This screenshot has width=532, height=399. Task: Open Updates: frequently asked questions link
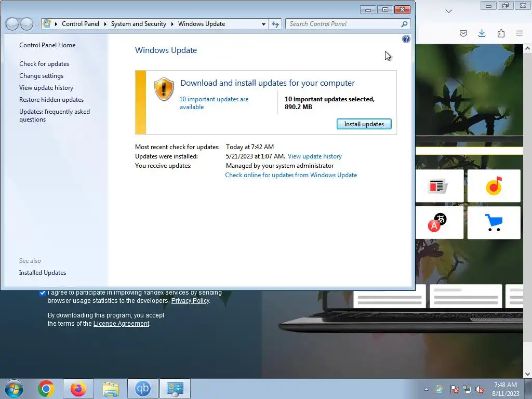pyautogui.click(x=54, y=115)
